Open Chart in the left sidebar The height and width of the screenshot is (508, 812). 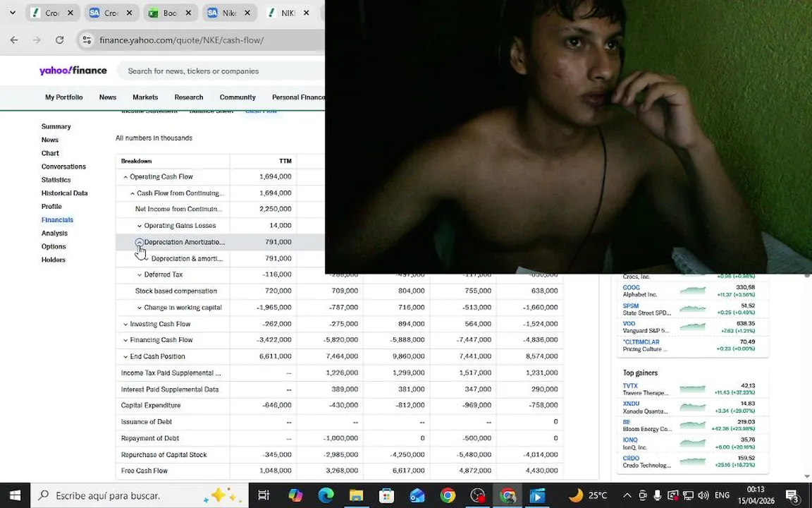50,153
